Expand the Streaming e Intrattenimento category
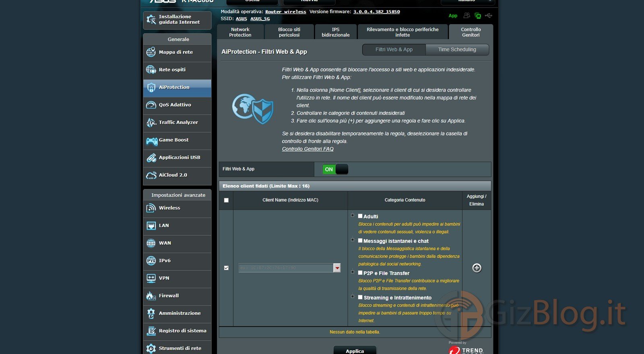 click(x=353, y=297)
